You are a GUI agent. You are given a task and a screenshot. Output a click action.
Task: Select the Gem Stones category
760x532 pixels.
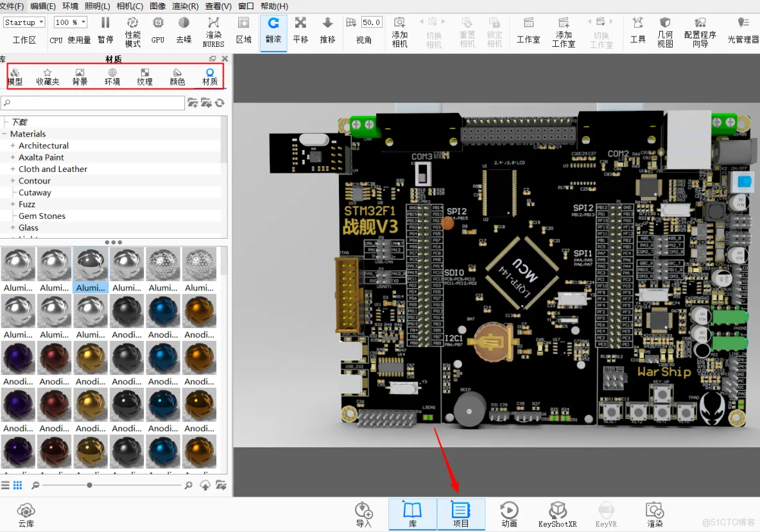[x=42, y=216]
